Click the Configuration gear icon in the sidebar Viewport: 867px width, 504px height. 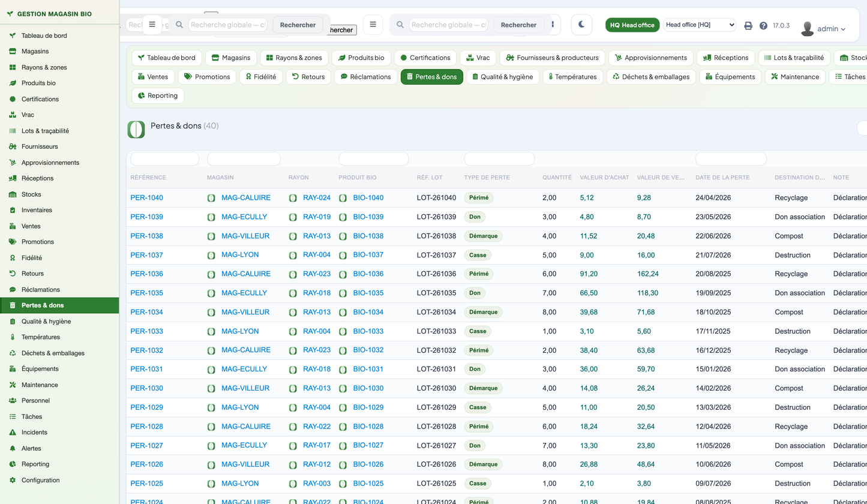click(13, 480)
